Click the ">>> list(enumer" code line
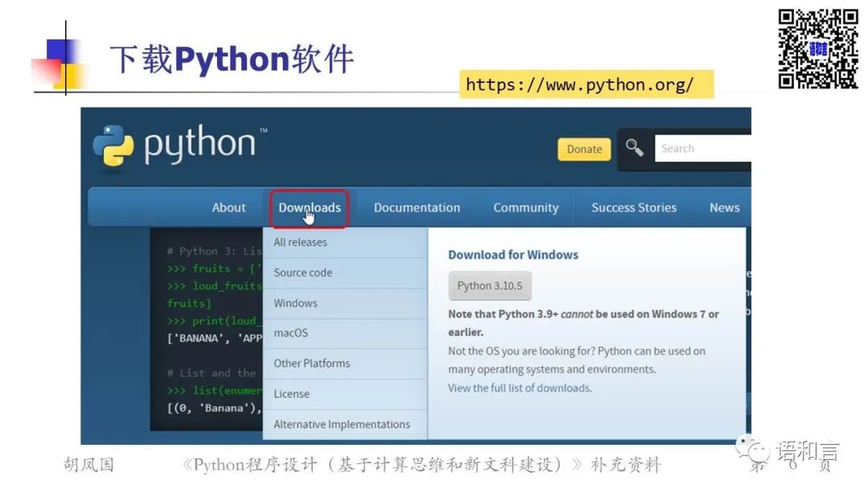This screenshot has height=489, width=868. click(215, 391)
